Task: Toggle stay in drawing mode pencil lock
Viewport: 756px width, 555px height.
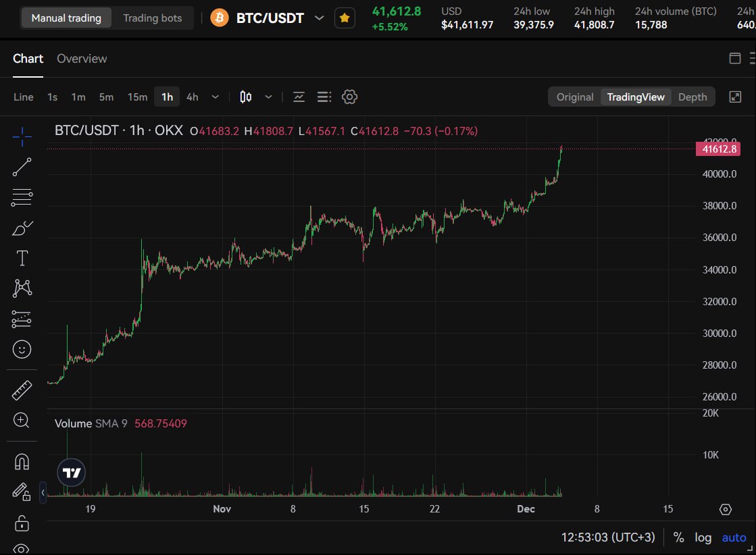Action: click(22, 492)
